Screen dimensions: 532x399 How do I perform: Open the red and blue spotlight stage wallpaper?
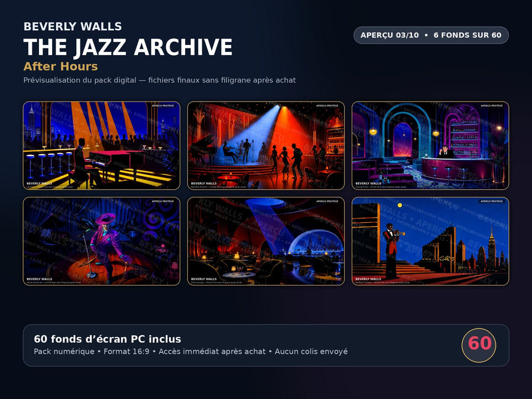(x=266, y=145)
